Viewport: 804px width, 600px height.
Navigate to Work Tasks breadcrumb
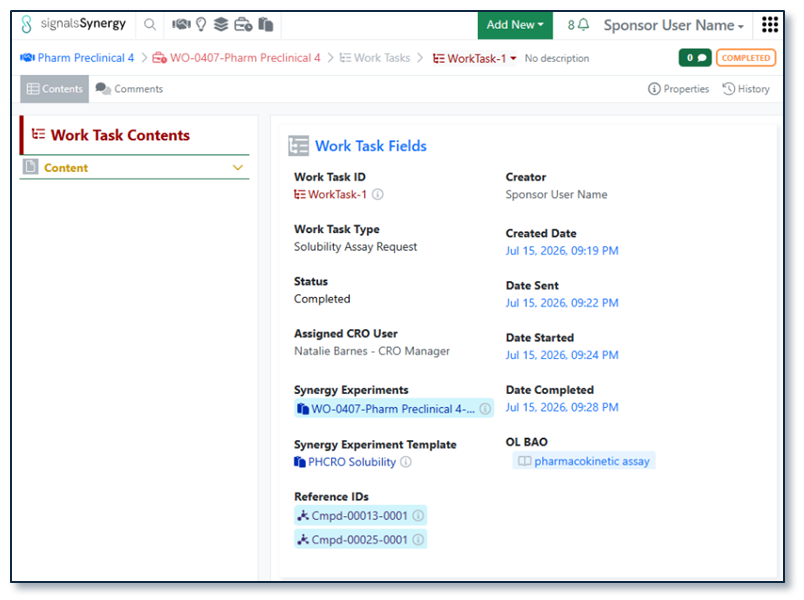(x=375, y=58)
